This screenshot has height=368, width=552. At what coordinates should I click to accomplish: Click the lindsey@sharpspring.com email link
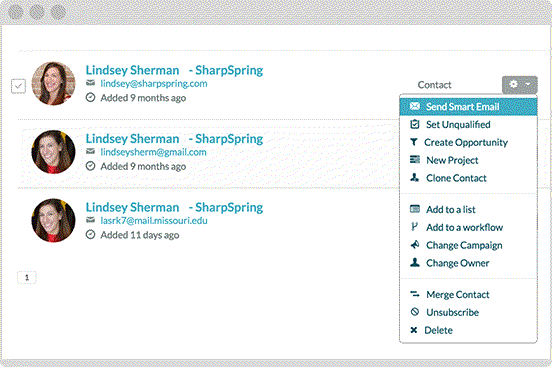154,83
